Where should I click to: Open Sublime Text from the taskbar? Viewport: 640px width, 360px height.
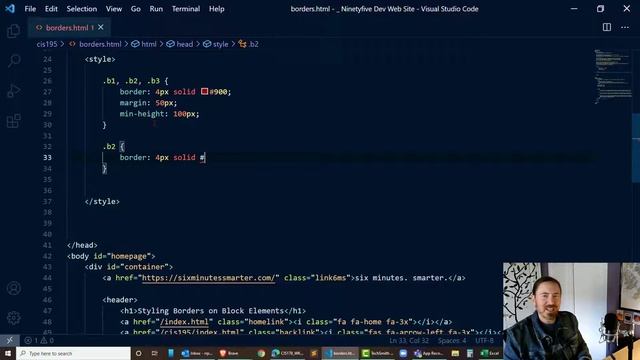click(314, 353)
